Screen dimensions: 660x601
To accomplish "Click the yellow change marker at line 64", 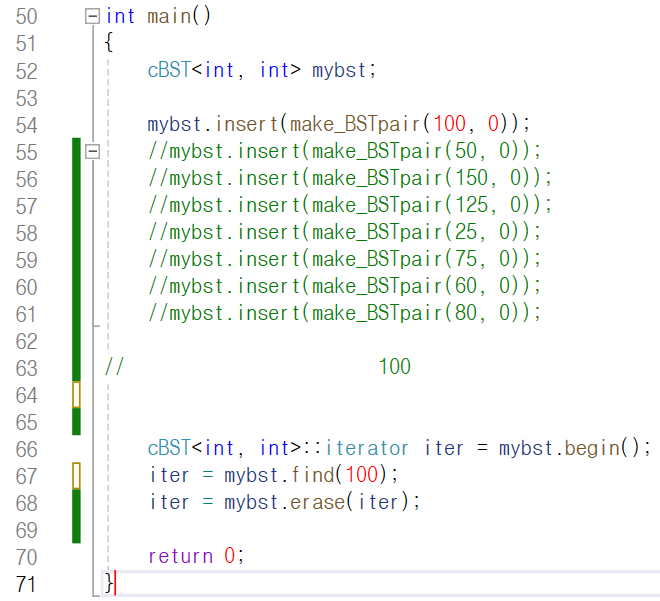I will click(x=76, y=394).
